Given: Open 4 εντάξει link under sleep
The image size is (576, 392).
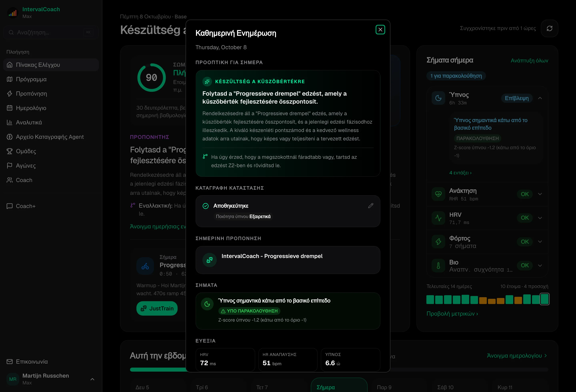Looking at the screenshot, I should 460,173.
